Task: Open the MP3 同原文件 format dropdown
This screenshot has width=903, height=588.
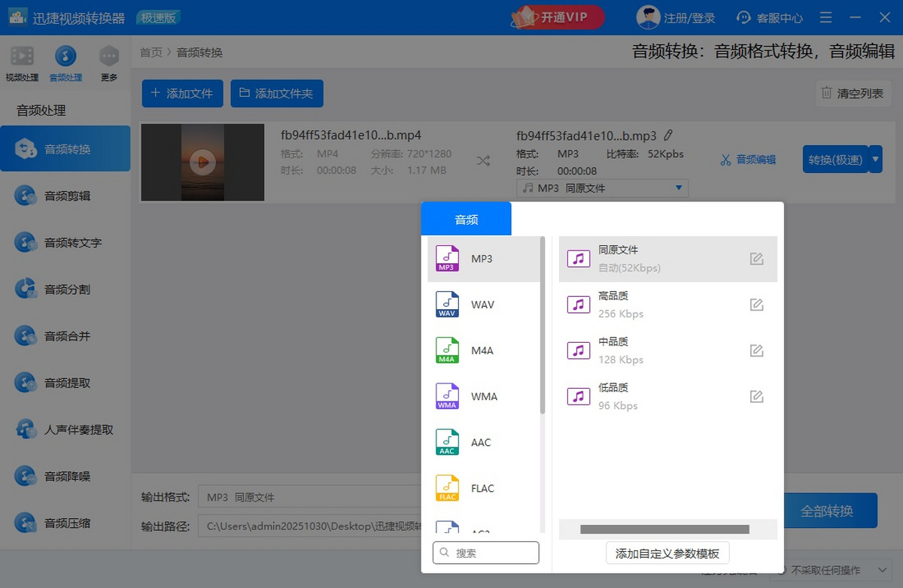Action: [x=600, y=187]
